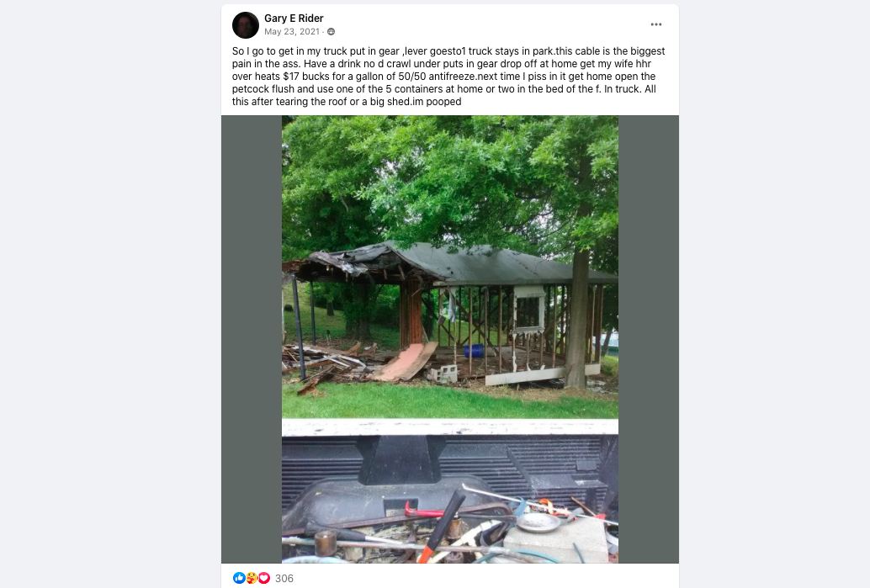Click the blue thumbs-up Like reaction icon
Screen dimensions: 870x588
point(239,578)
